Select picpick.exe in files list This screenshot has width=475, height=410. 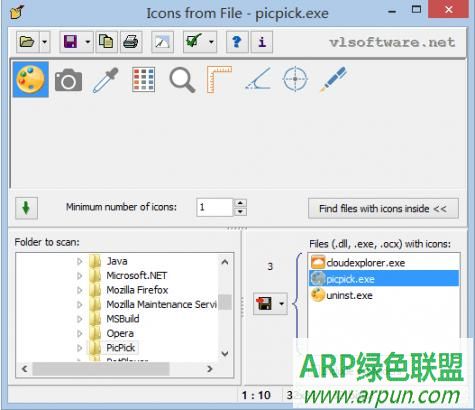click(384, 279)
